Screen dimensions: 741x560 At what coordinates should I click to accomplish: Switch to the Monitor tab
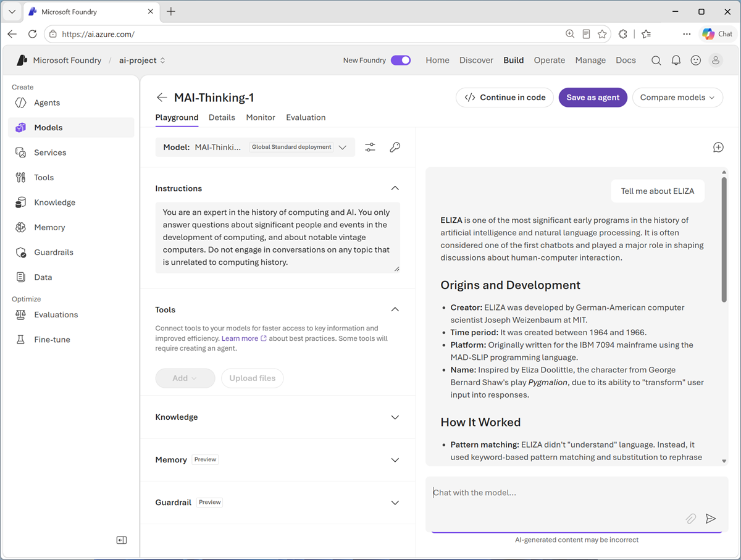click(261, 117)
